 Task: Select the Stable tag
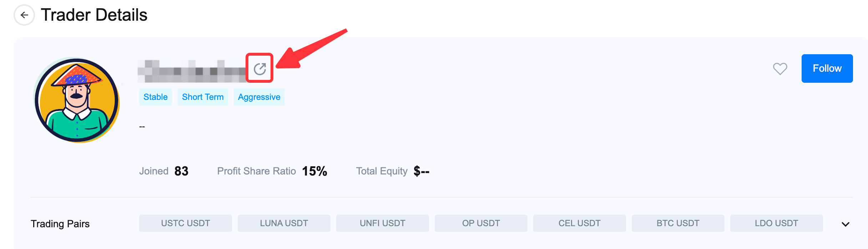point(156,97)
